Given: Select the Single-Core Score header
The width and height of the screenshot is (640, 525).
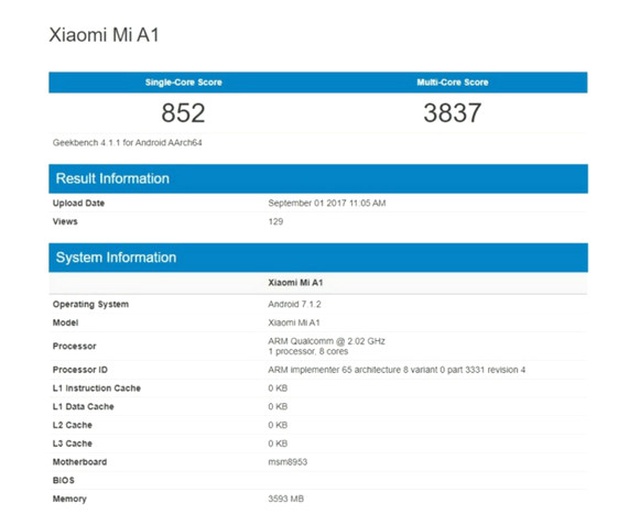Looking at the screenshot, I should 184,82.
